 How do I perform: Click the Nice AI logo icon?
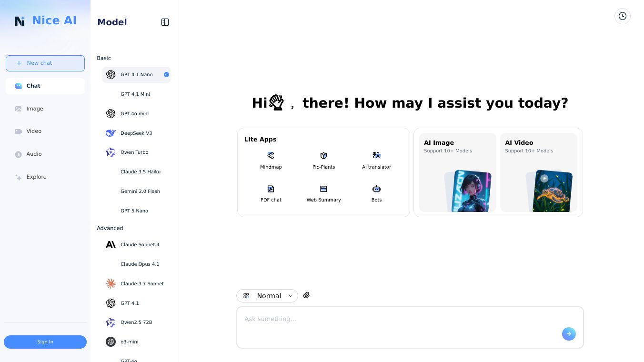[x=20, y=21]
